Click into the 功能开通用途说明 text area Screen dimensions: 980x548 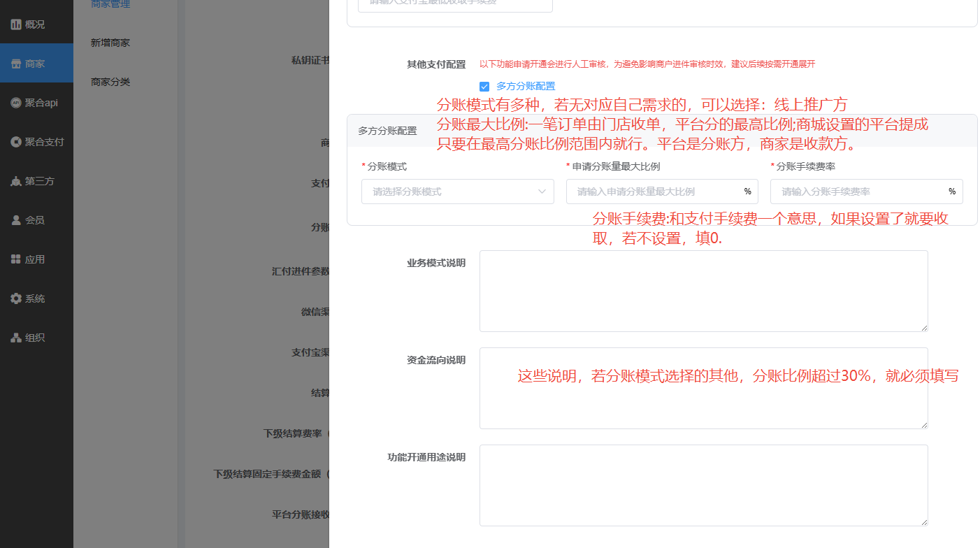pos(703,485)
